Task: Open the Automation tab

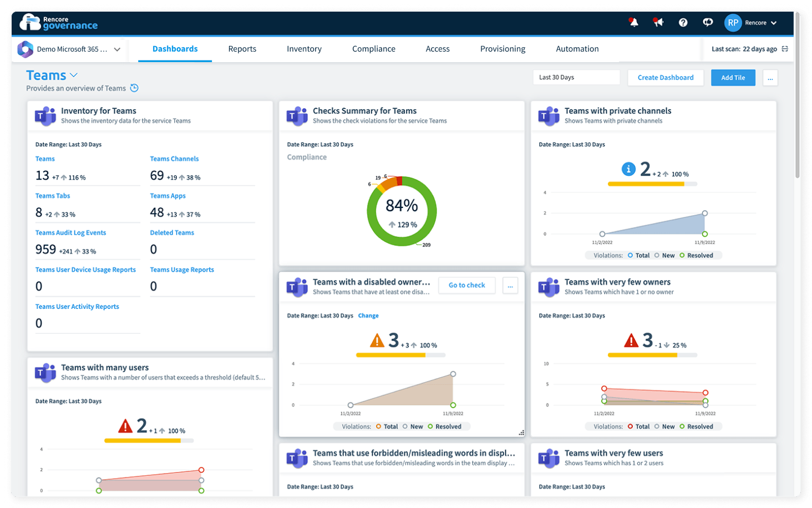Action: [577, 49]
